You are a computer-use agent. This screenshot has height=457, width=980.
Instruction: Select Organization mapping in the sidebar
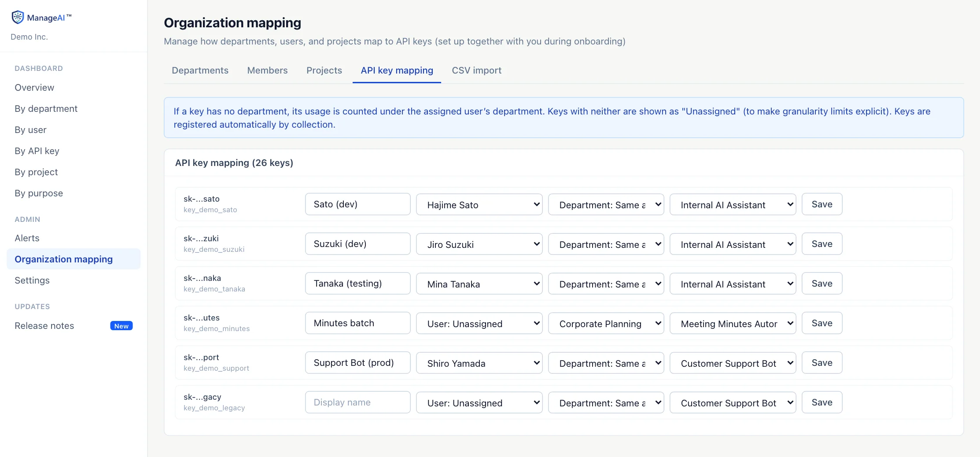(x=74, y=259)
